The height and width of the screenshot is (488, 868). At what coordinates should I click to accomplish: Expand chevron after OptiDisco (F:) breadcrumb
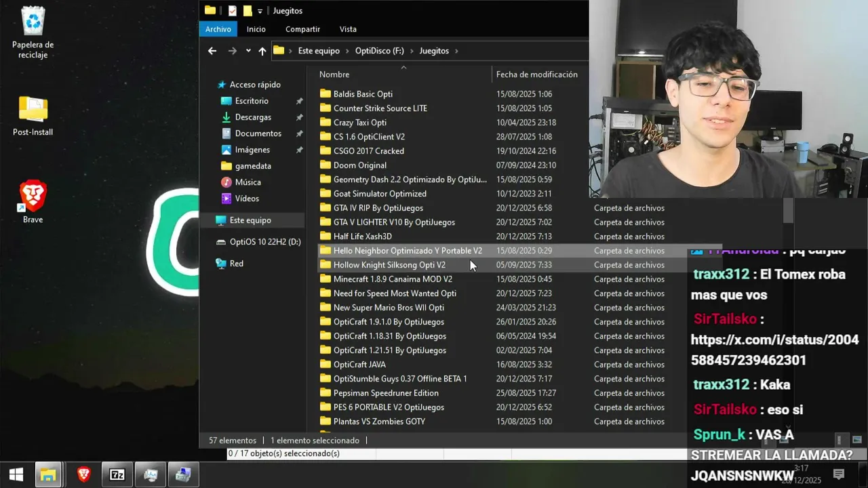[412, 51]
